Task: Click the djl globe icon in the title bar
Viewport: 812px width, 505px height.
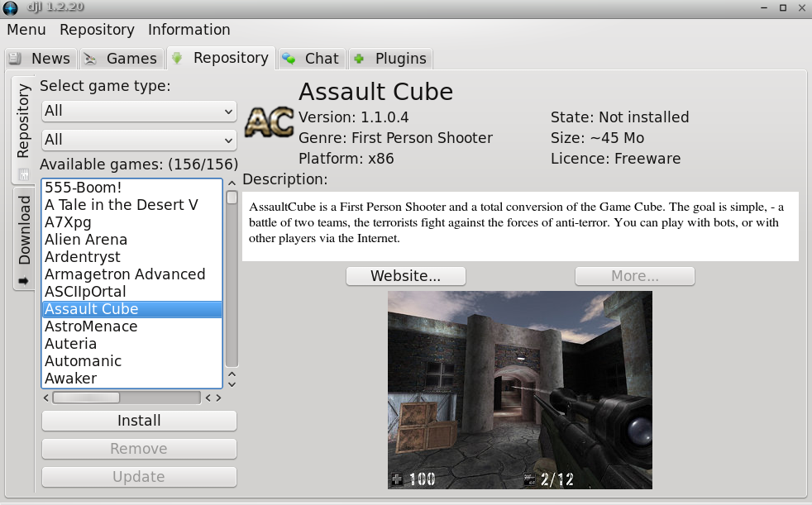Action: (11, 7)
